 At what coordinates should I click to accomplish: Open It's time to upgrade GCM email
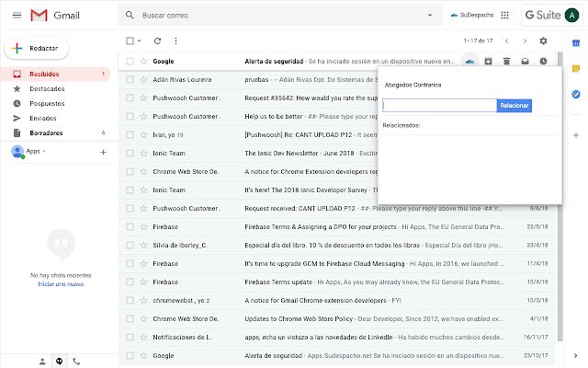point(336,263)
